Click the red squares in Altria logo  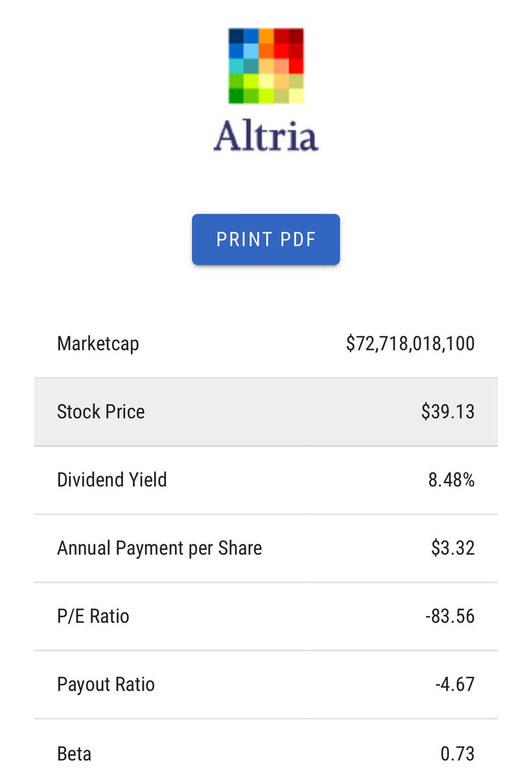288,51
